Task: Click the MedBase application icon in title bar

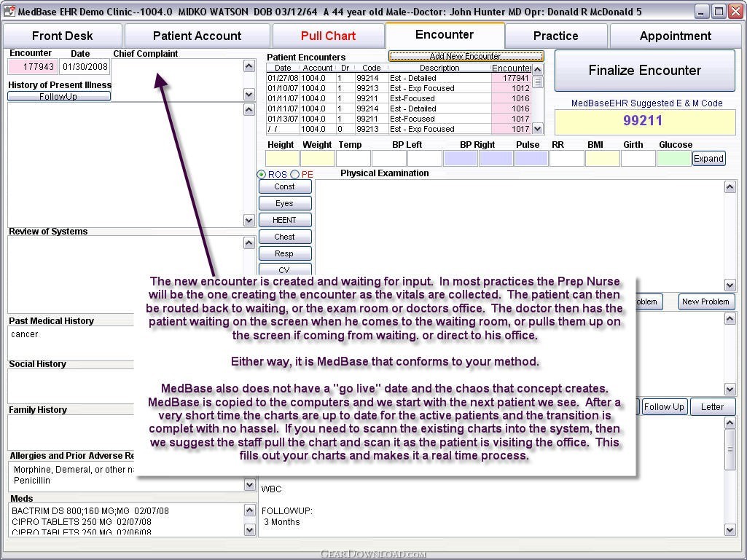Action: [9, 11]
